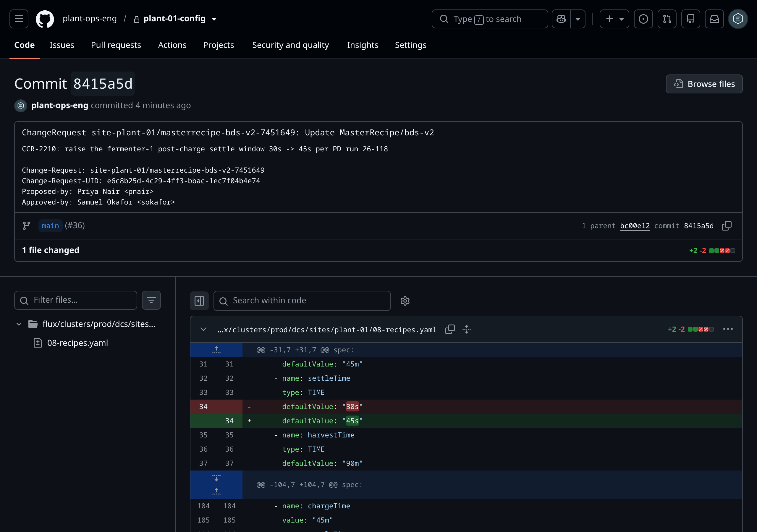Image resolution: width=757 pixels, height=532 pixels.
Task: Expand the repository name dropdown caret
Action: tap(214, 19)
